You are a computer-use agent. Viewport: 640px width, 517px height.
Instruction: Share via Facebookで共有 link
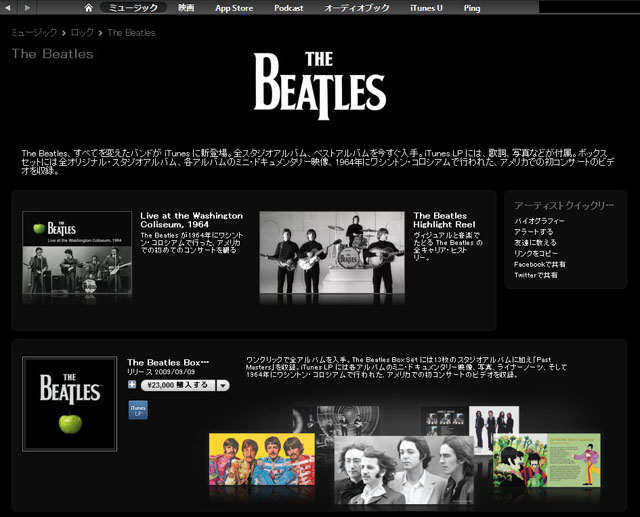(540, 264)
